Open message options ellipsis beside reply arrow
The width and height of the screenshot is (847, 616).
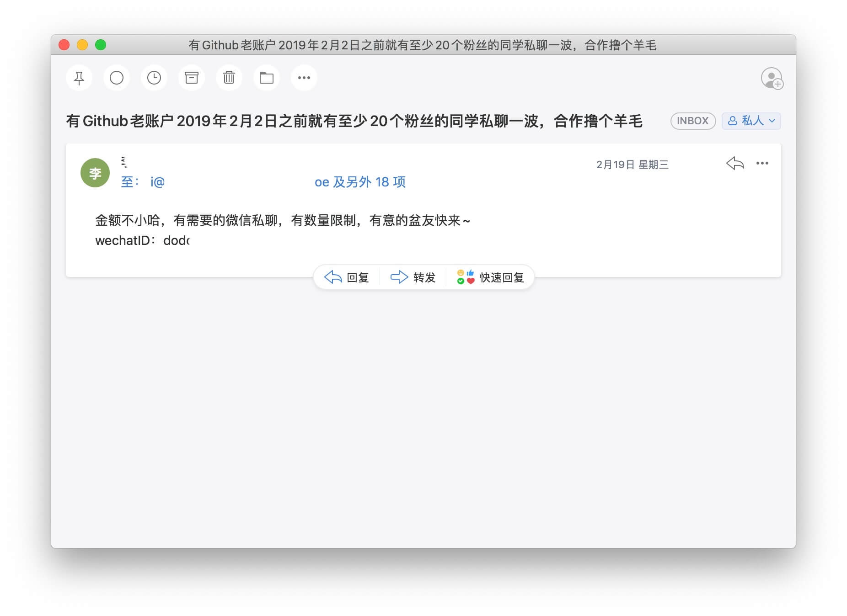[x=762, y=164]
